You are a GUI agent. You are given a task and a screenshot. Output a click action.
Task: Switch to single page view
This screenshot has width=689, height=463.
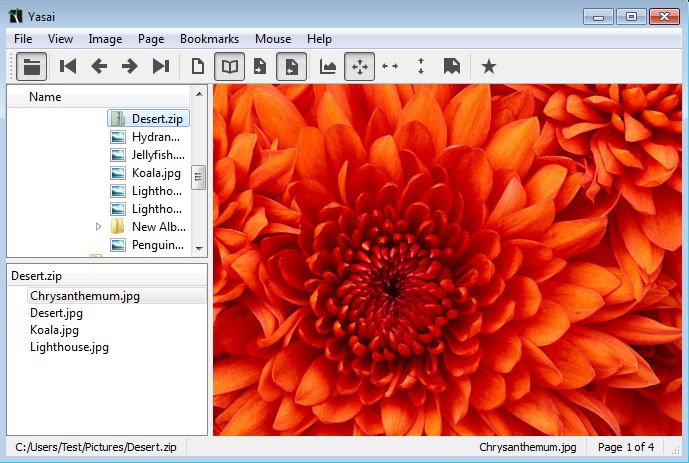pyautogui.click(x=198, y=67)
